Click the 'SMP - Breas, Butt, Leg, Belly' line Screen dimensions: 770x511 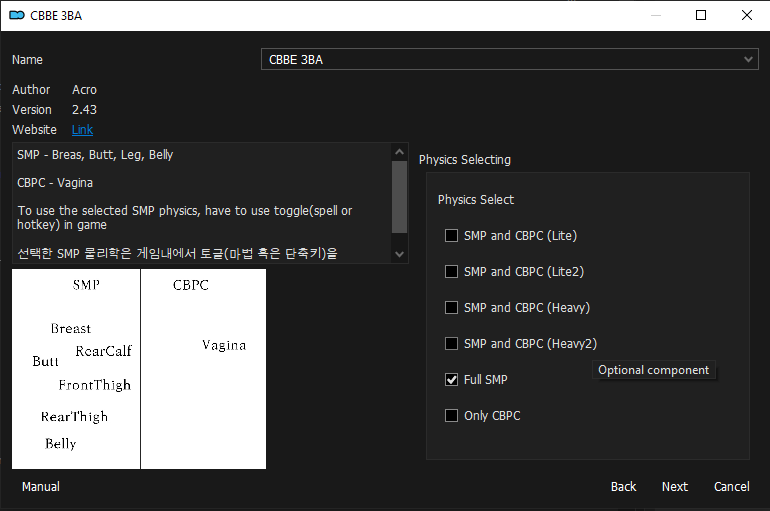95,155
